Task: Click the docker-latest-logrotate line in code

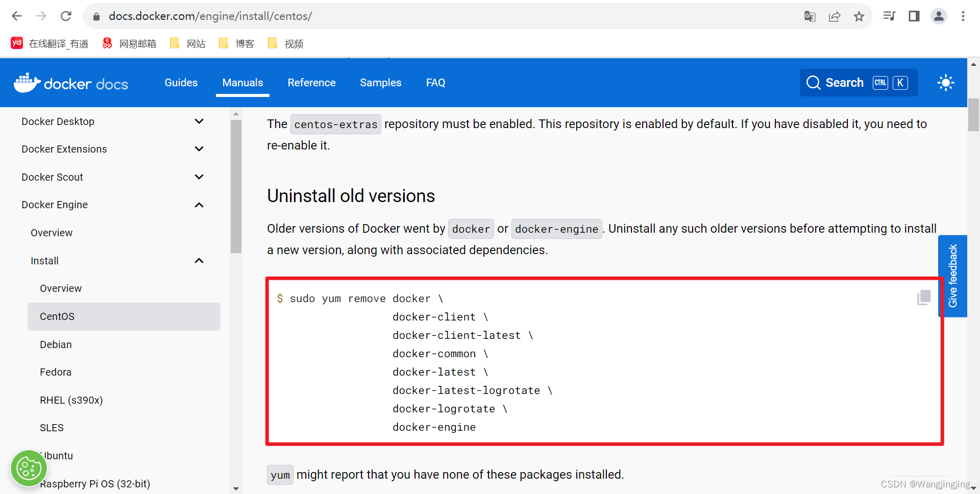Action: [x=473, y=390]
